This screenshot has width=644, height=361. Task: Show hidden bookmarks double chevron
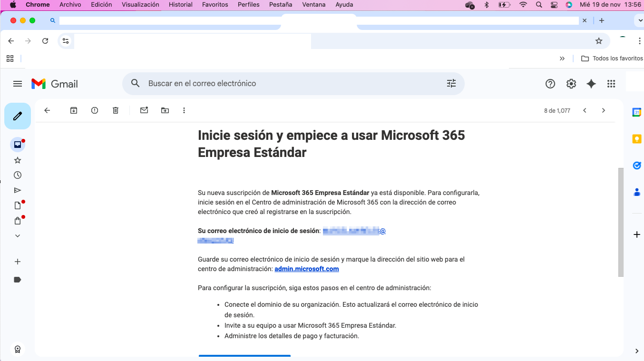[562, 59]
